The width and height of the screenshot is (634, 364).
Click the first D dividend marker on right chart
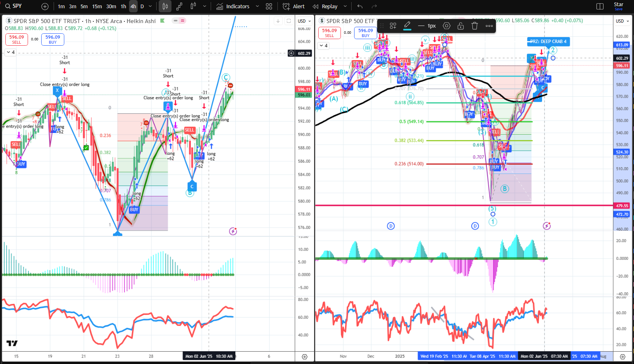tap(391, 226)
